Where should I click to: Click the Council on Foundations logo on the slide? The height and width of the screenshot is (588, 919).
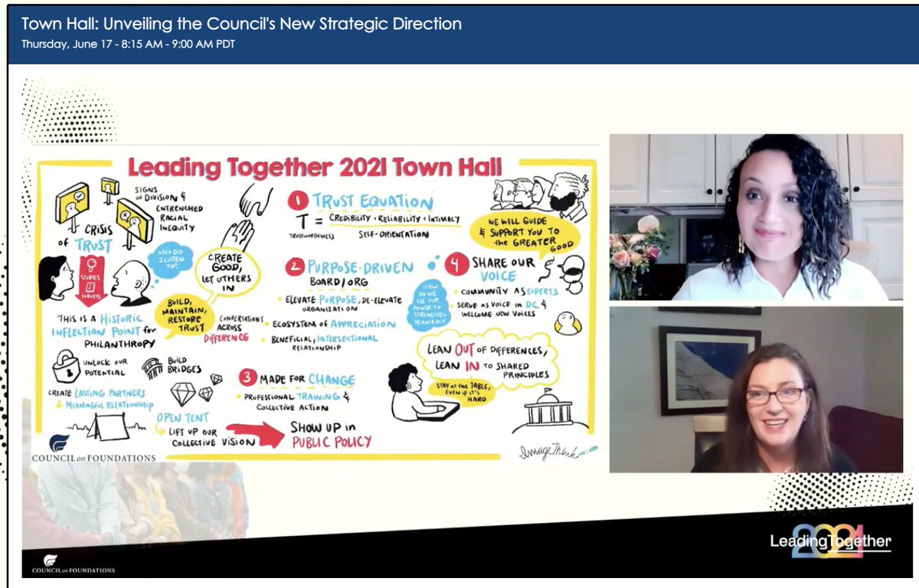pyautogui.click(x=92, y=449)
